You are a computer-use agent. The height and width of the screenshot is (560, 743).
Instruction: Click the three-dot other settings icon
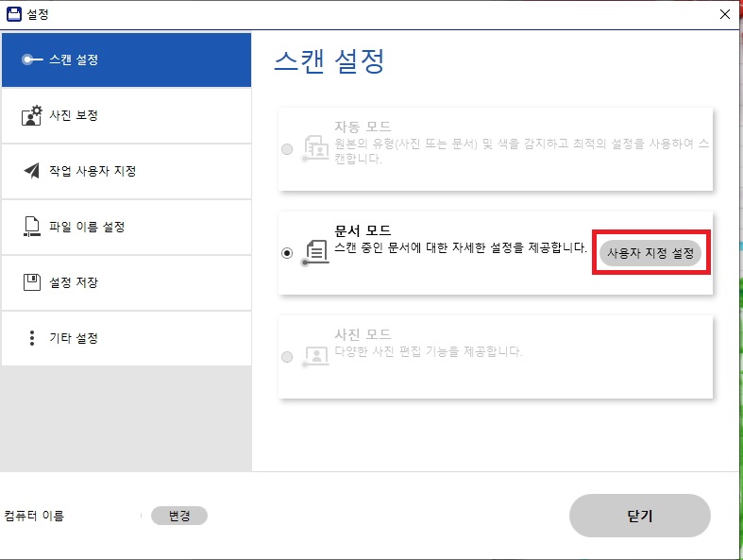(x=32, y=338)
